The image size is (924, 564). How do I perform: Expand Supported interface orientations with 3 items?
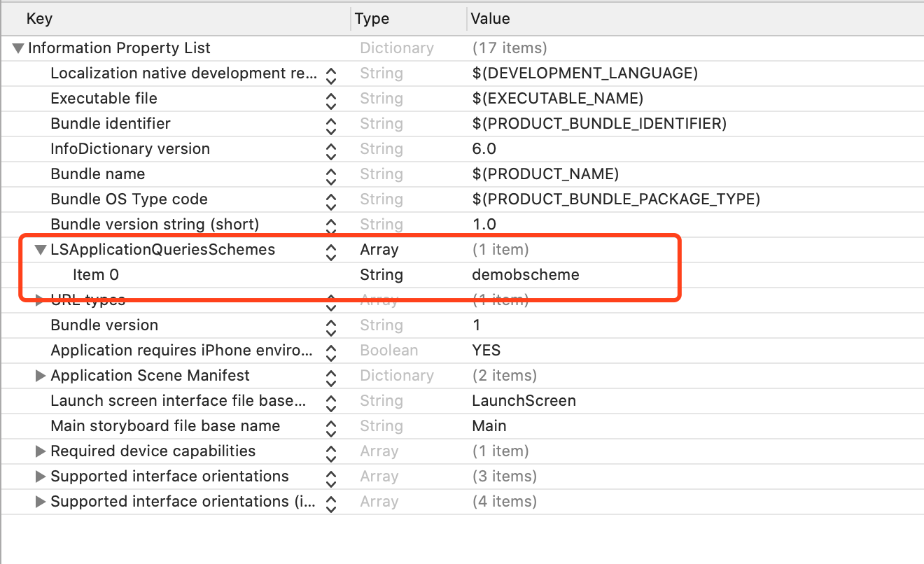pyautogui.click(x=41, y=477)
